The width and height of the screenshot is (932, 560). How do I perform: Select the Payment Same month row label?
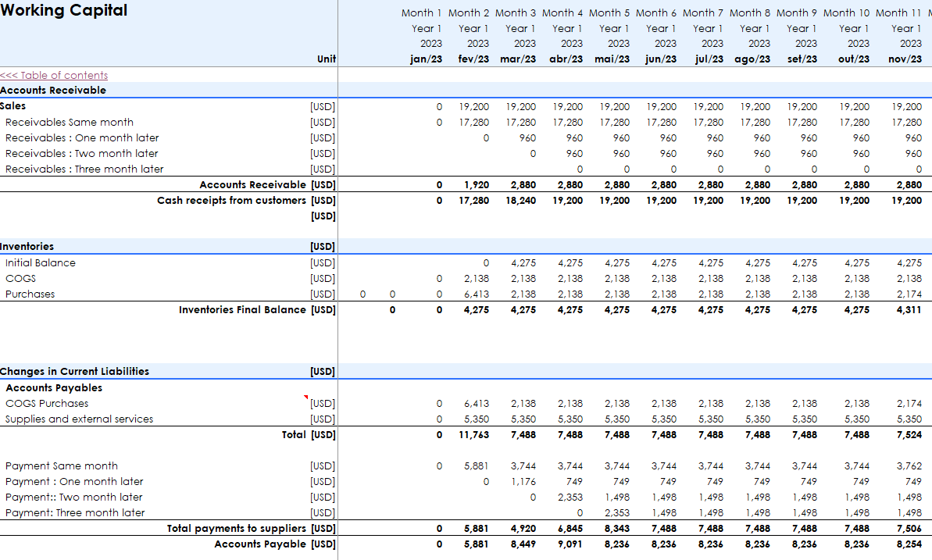tap(62, 466)
